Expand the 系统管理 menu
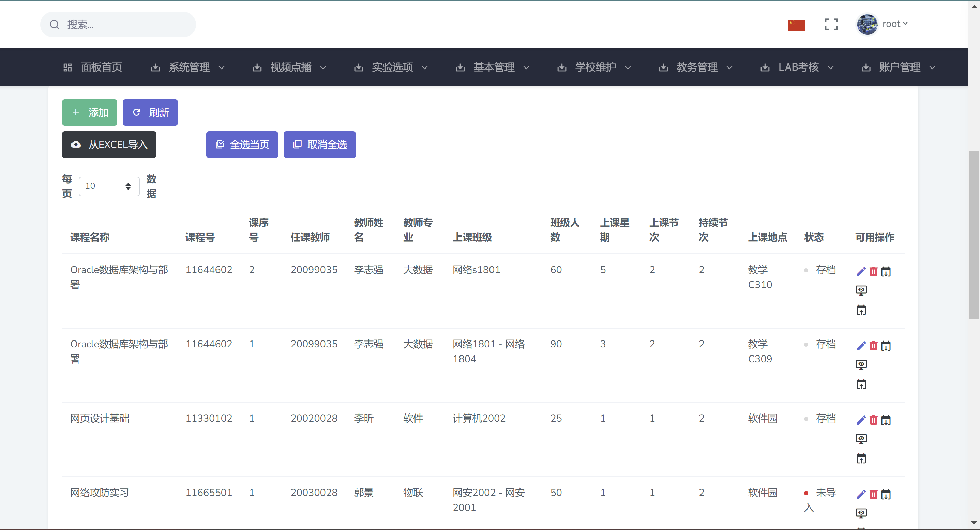Image resolution: width=980 pixels, height=530 pixels. 188,67
